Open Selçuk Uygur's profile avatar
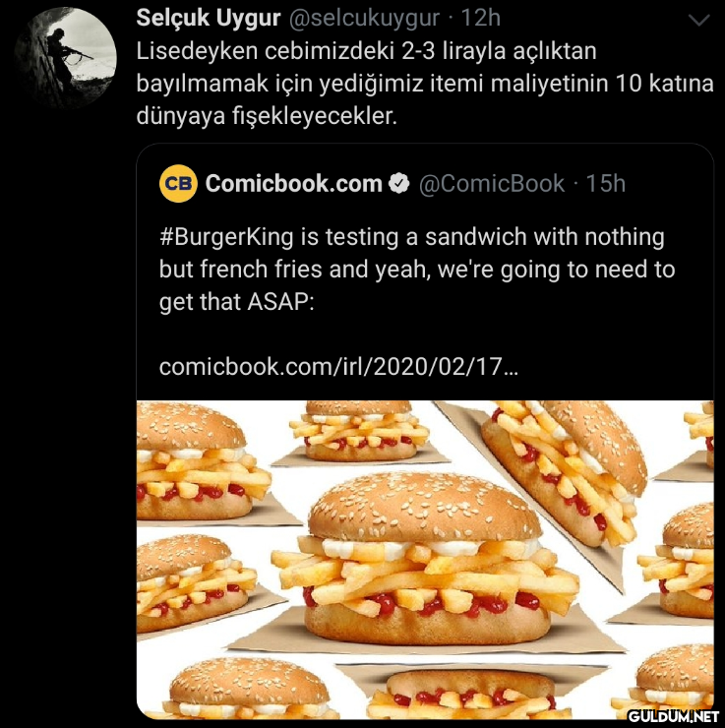This screenshot has width=725, height=728. point(65,58)
